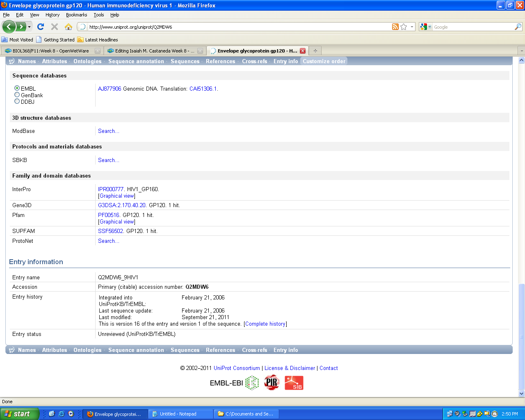Open the Bookmarks menu
The image size is (525, 420).
pos(76,15)
